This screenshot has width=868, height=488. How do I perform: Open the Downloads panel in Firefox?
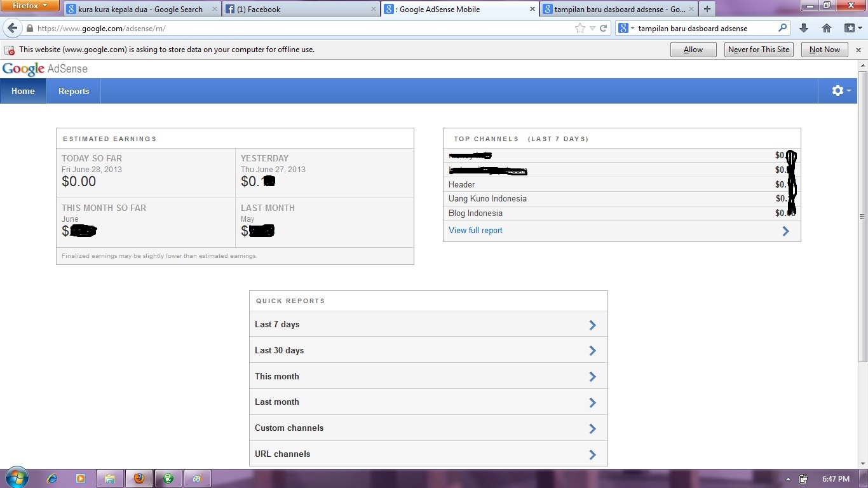(x=803, y=28)
